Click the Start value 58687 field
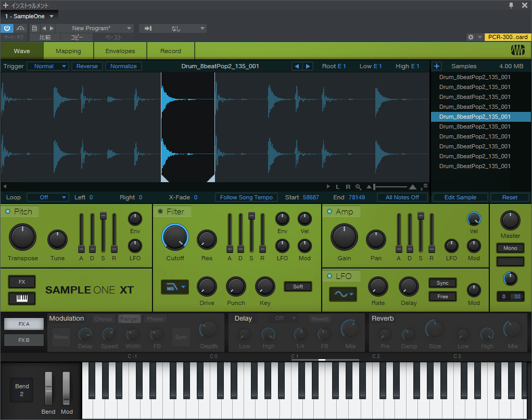The image size is (532, 420). (x=311, y=197)
